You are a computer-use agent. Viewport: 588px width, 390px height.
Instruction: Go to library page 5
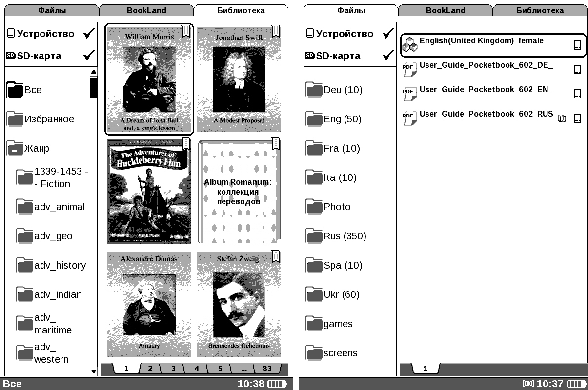[x=221, y=369]
